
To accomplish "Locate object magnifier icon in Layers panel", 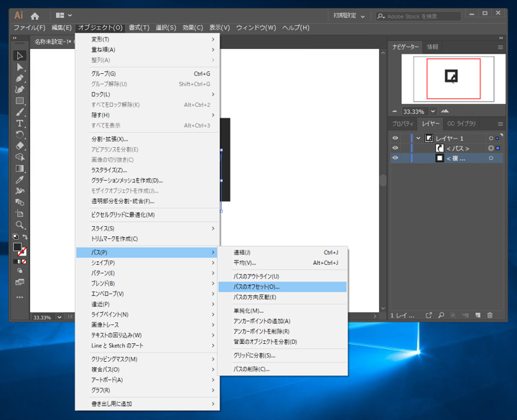I will tap(441, 315).
